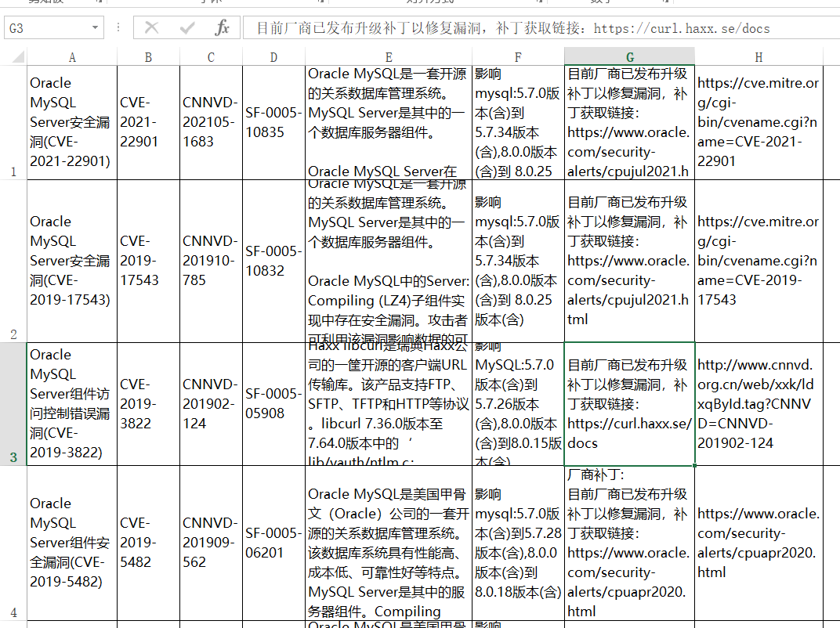Screen dimensions: 840x628
Task: Select column H header
Action: click(x=759, y=56)
